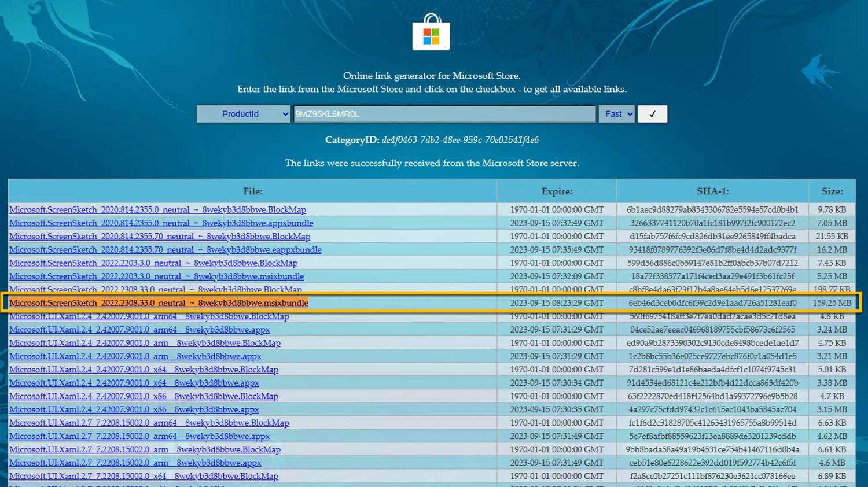Download UI.Xaml.2.7 arm appx package
The width and height of the screenshot is (868, 487).
(x=135, y=463)
